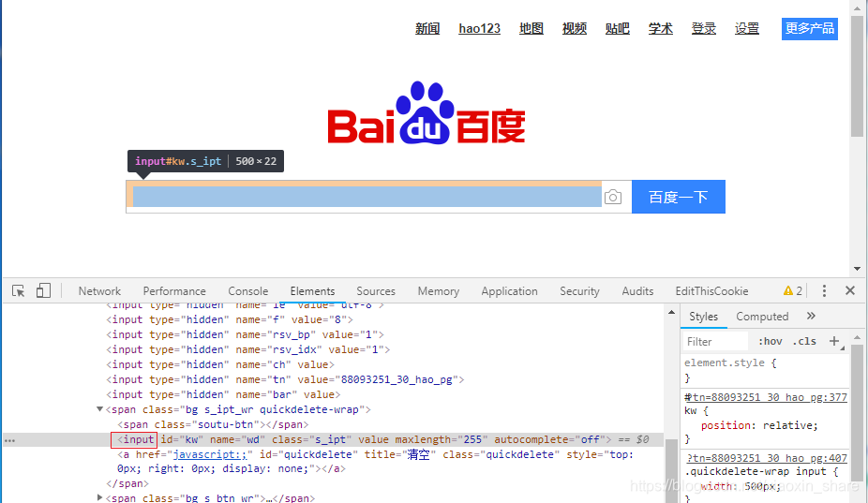This screenshot has width=868, height=503.
Task: Toggle .cls class editor
Action: click(x=804, y=341)
